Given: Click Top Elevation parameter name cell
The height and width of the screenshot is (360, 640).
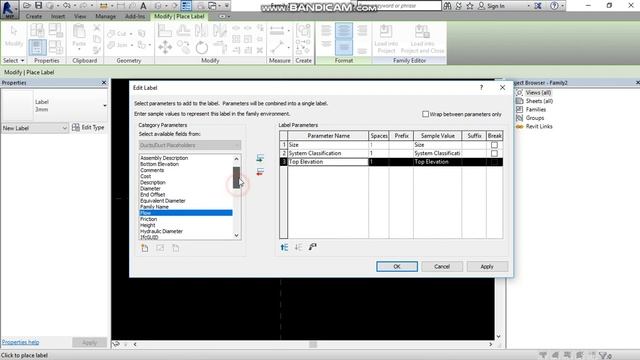Looking at the screenshot, I should 328,162.
